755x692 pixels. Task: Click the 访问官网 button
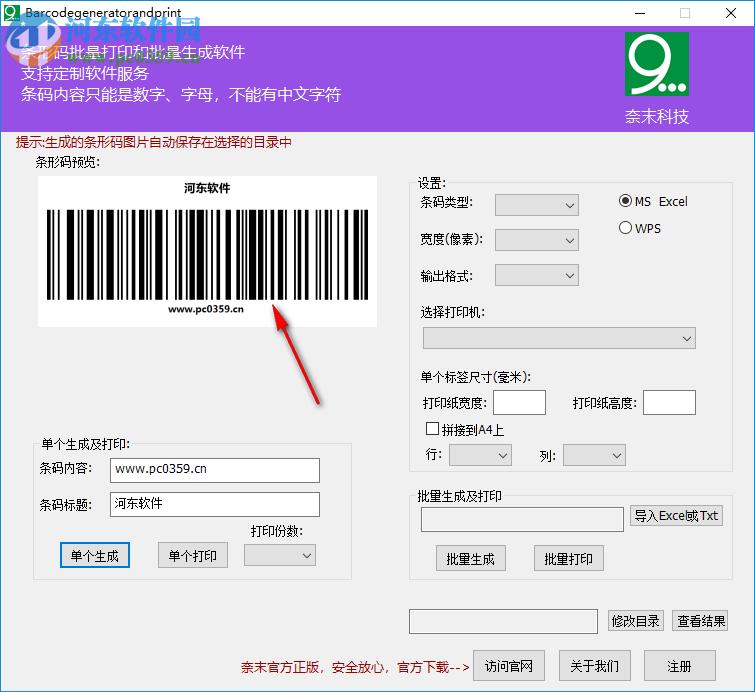[508, 666]
